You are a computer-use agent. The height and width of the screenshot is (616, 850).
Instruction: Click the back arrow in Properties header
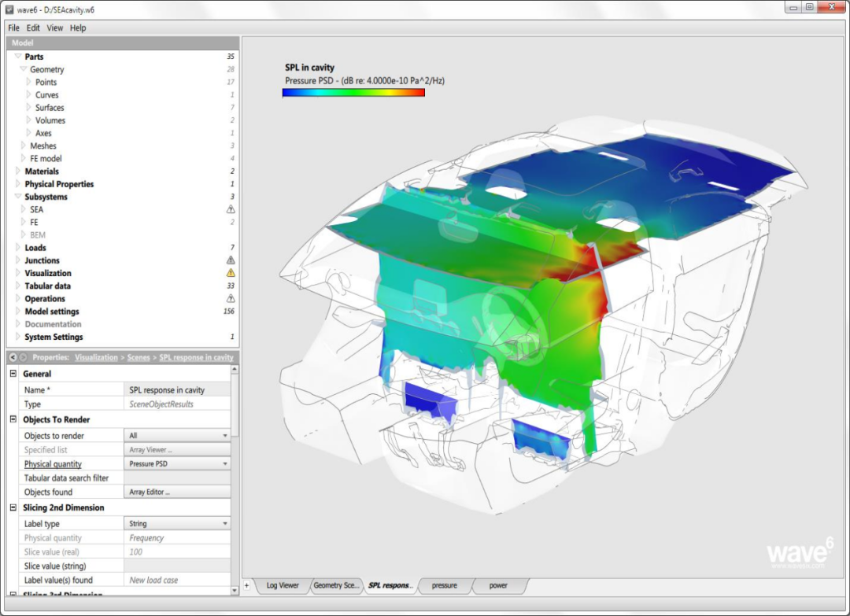[x=13, y=358]
